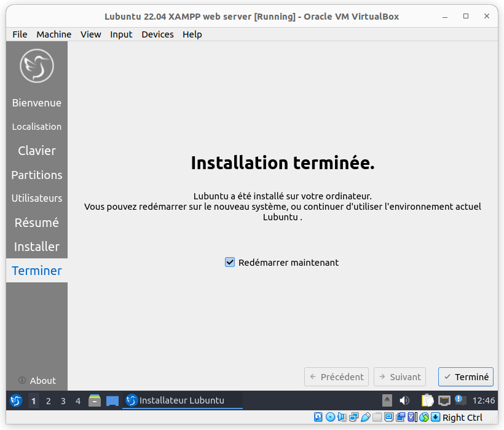Click the eject removable media icon in the taskbar
This screenshot has width=504, height=430.
(388, 400)
